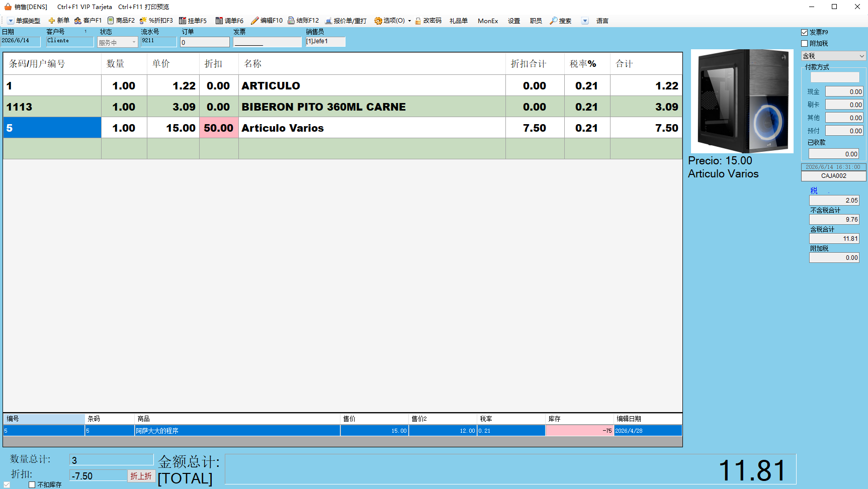
Task: Open the 客户F1 customer lookup
Action: (x=88, y=21)
